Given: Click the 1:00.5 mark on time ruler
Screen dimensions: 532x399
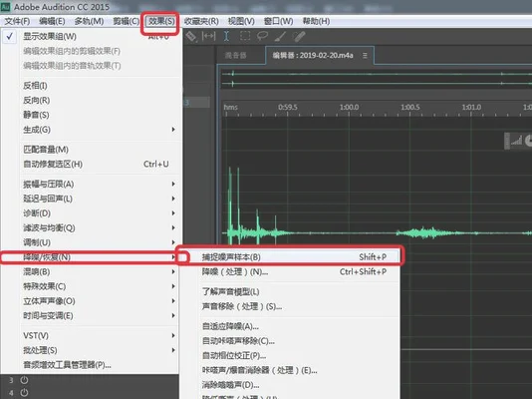Looking at the screenshot, I should (410, 108).
